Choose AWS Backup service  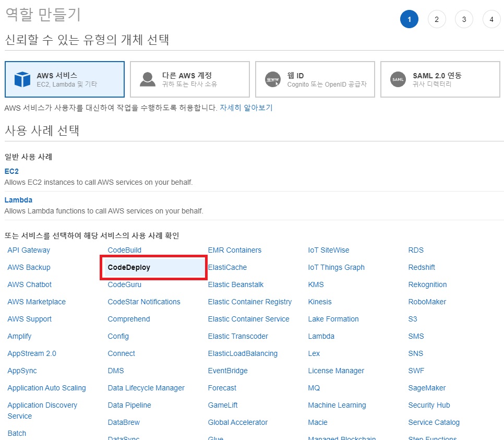[x=29, y=267]
